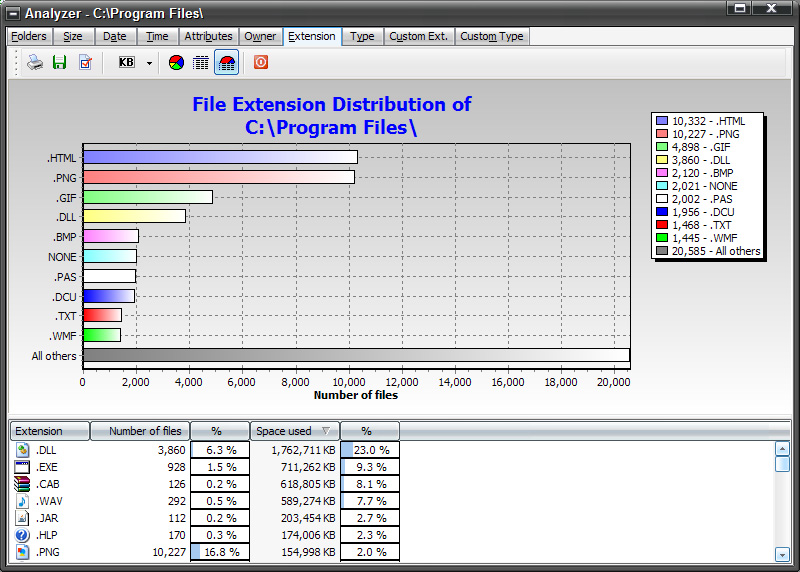Toggle the combined chart and table view
Viewport: 800px width, 572px height.
[x=226, y=62]
